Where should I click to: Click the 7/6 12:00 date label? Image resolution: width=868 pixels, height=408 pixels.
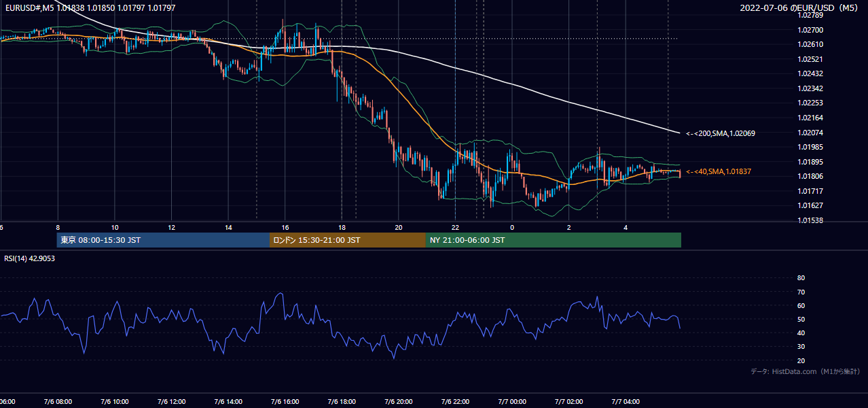[x=171, y=402]
